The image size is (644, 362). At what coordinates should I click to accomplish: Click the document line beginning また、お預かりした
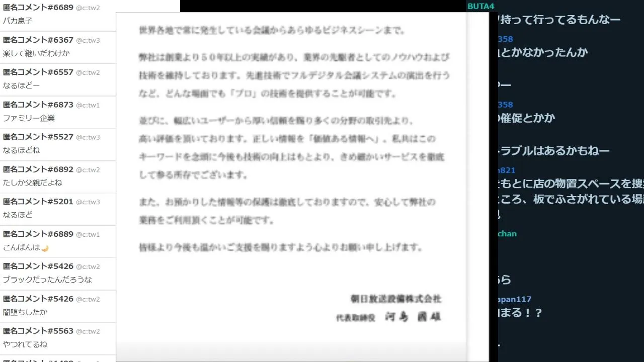pyautogui.click(x=287, y=202)
